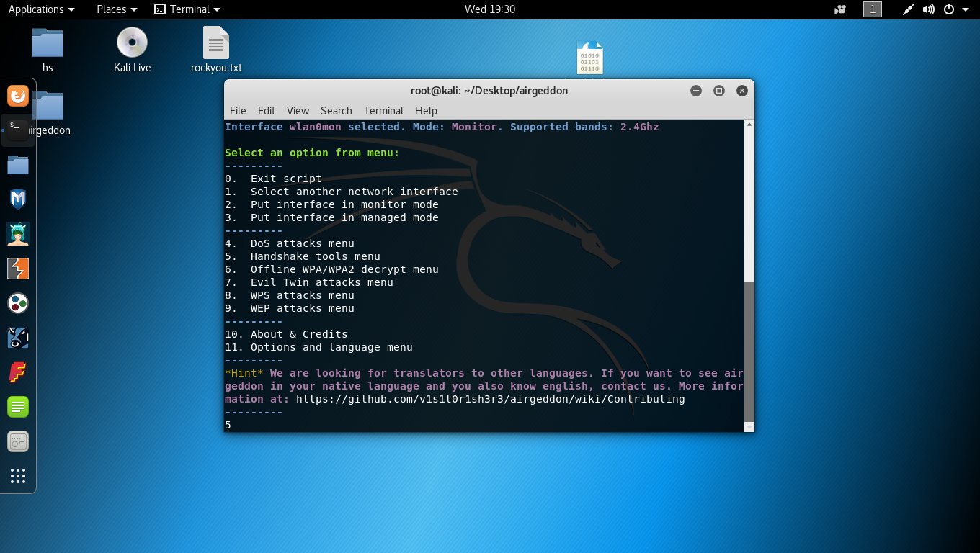This screenshot has height=553, width=980.
Task: Click the 'Interface wlan0mon selected' status line
Action: point(442,127)
